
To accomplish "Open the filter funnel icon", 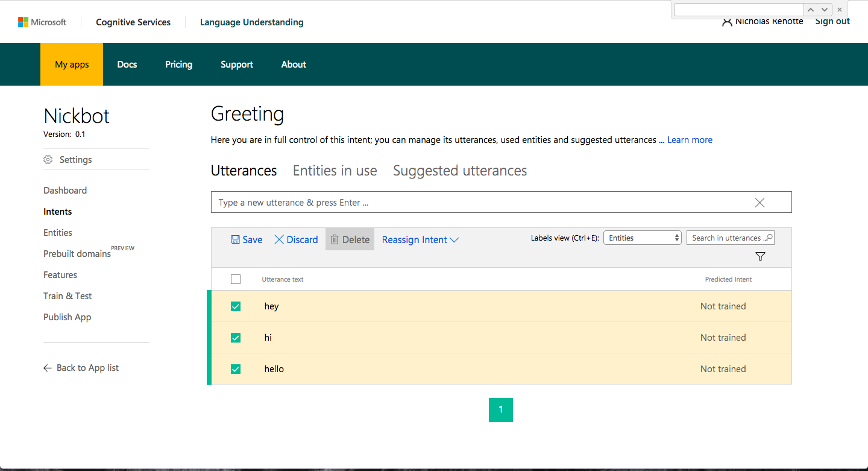I will coord(760,256).
